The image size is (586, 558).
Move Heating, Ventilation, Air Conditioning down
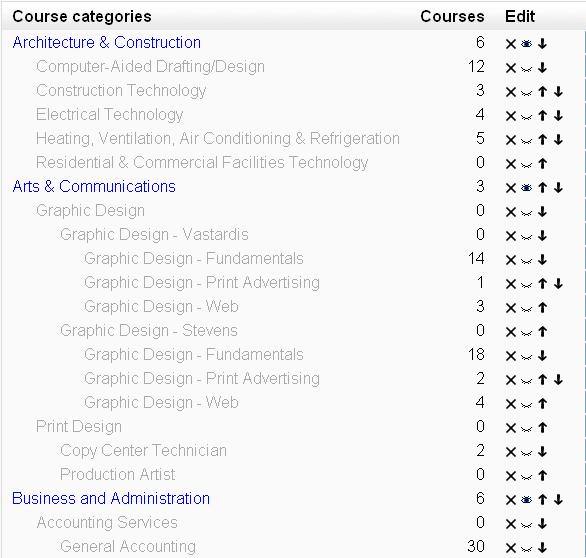(x=558, y=140)
